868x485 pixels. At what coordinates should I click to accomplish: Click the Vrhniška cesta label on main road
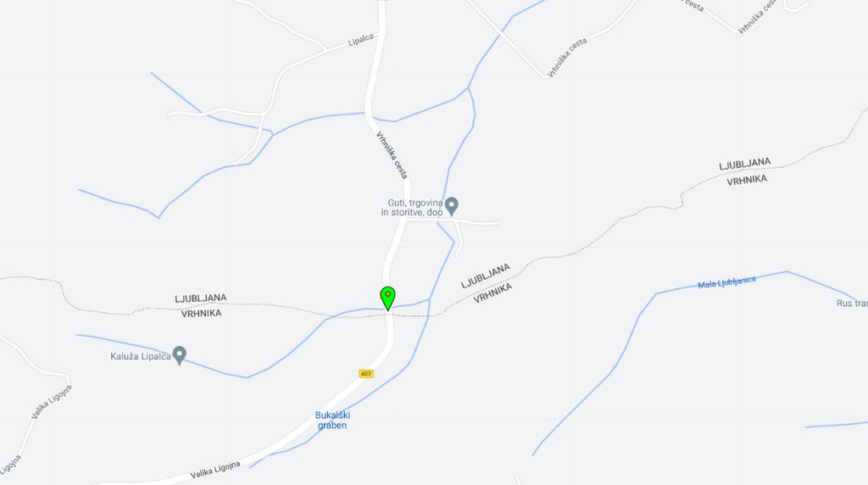click(392, 155)
